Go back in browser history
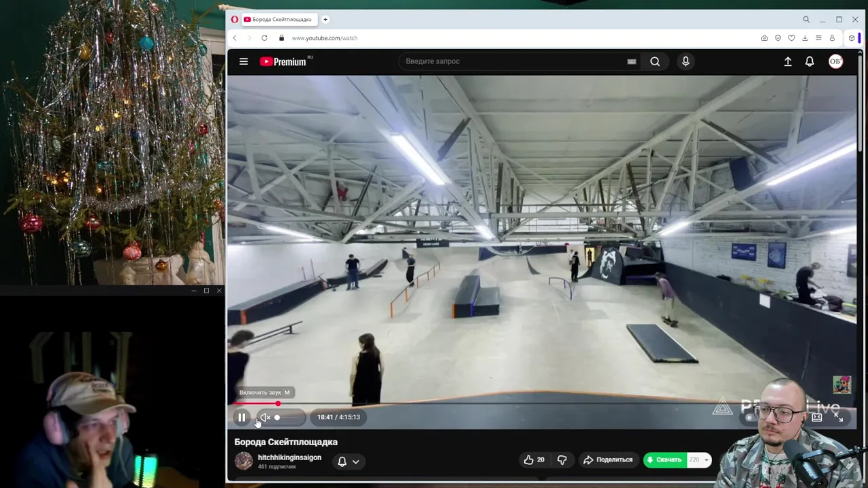 coord(235,38)
